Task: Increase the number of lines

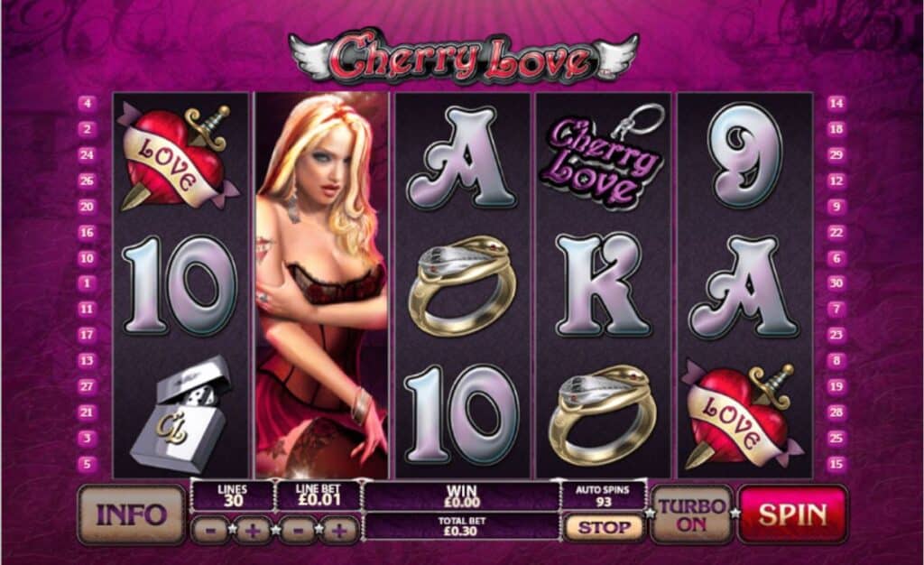Action: click(x=254, y=530)
